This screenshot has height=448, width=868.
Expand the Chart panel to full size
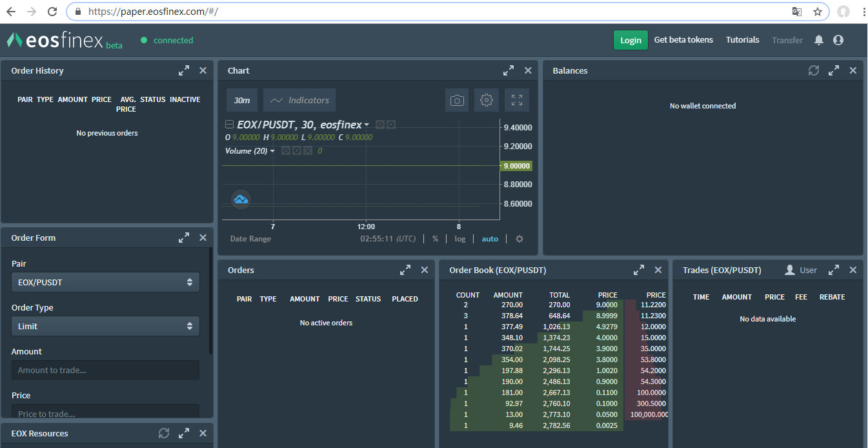click(509, 70)
